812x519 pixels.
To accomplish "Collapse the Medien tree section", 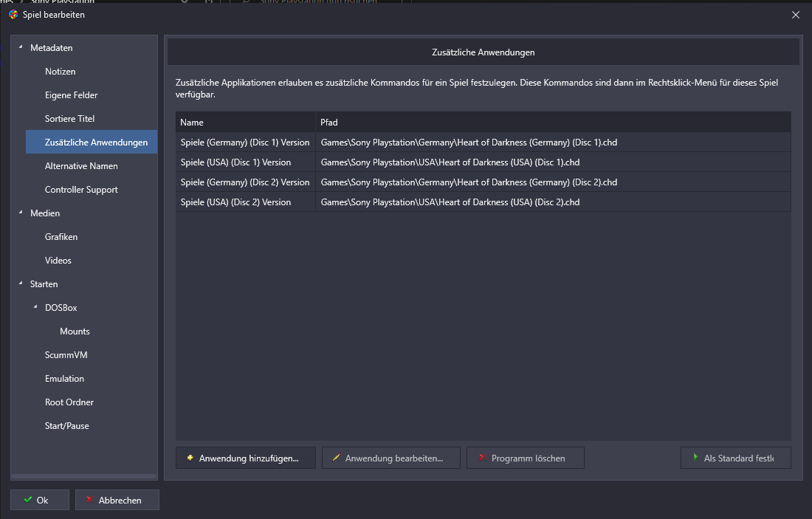I will (x=21, y=213).
